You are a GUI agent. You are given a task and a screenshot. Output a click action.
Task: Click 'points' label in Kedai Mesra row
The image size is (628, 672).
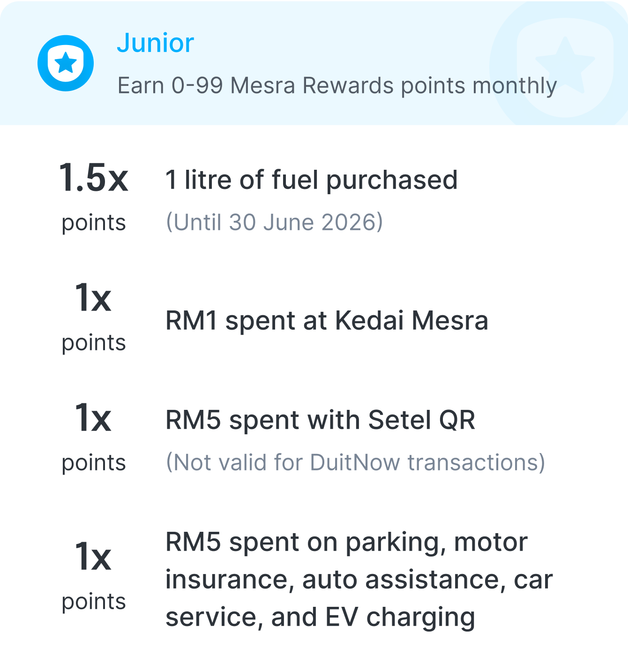coord(94,343)
